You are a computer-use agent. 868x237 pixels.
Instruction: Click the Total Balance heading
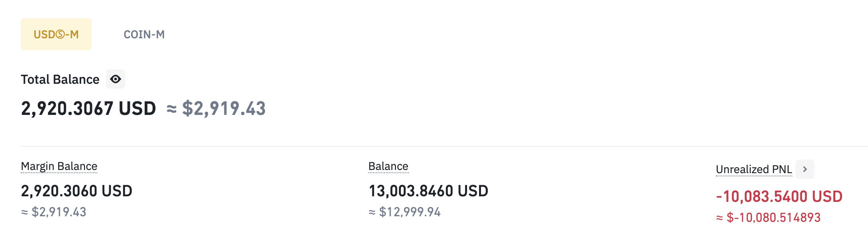[60, 79]
